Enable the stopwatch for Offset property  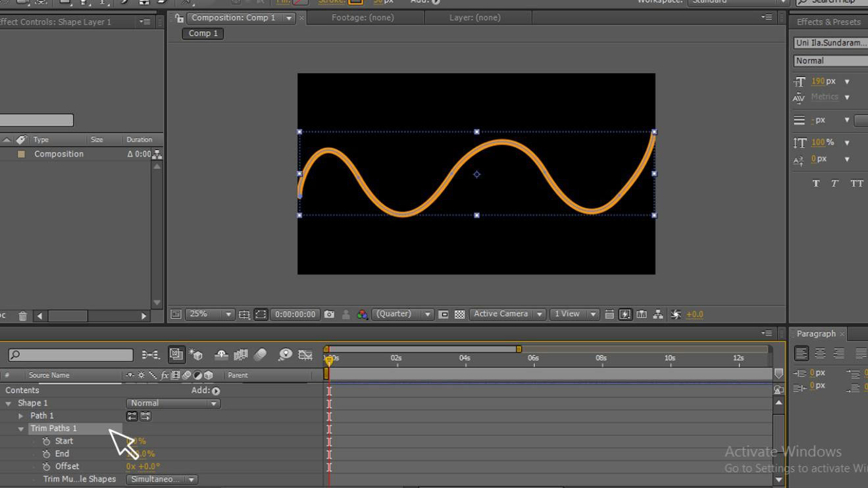(x=46, y=466)
